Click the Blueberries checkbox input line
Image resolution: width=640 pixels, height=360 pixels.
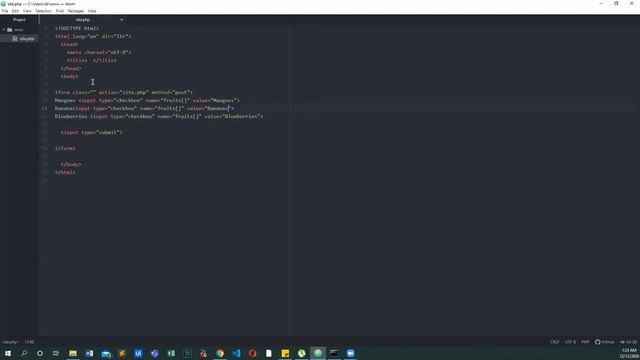click(159, 116)
